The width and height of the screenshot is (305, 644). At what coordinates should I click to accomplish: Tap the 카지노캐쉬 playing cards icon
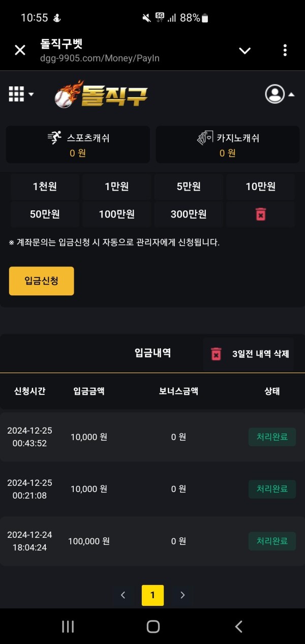(x=205, y=138)
